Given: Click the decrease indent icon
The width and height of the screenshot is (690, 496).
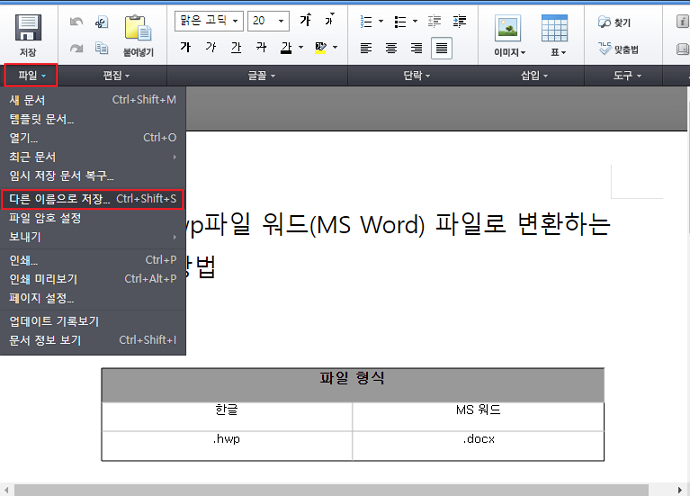Looking at the screenshot, I should 434,21.
